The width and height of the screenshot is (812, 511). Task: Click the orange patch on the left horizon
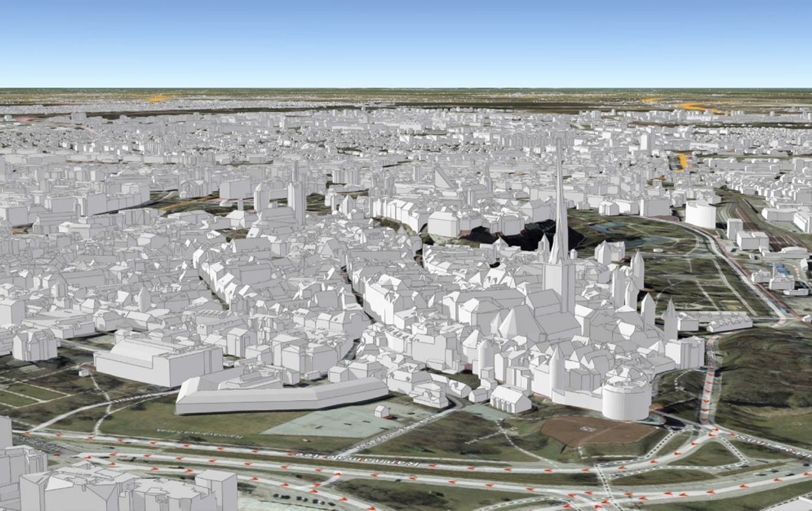click(157, 99)
